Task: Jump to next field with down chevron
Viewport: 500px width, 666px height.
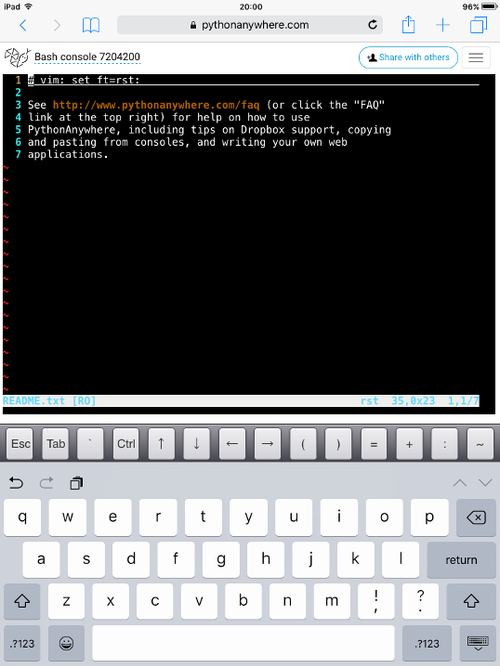Action: point(485,483)
